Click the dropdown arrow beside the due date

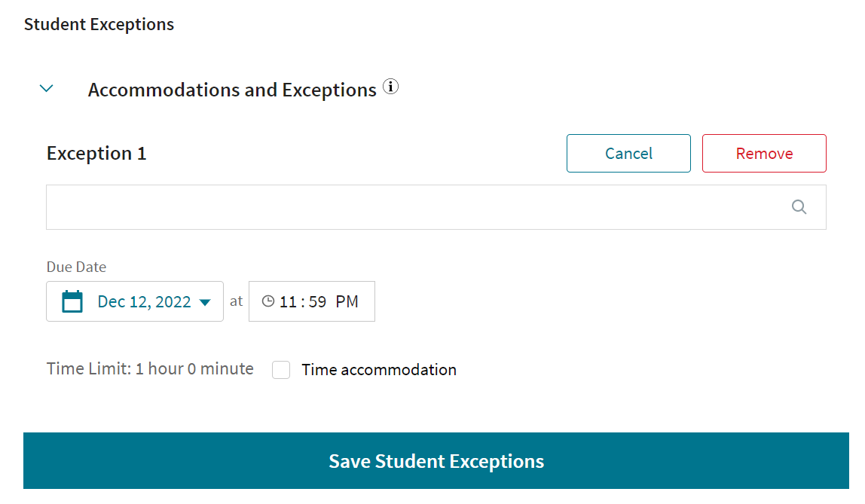204,301
